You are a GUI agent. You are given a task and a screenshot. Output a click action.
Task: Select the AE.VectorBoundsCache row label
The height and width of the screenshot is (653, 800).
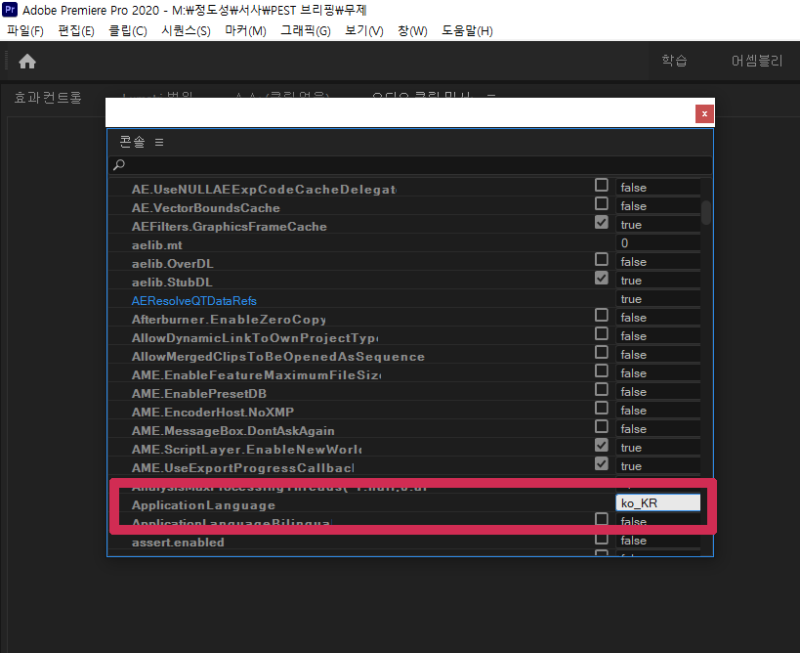click(x=206, y=208)
